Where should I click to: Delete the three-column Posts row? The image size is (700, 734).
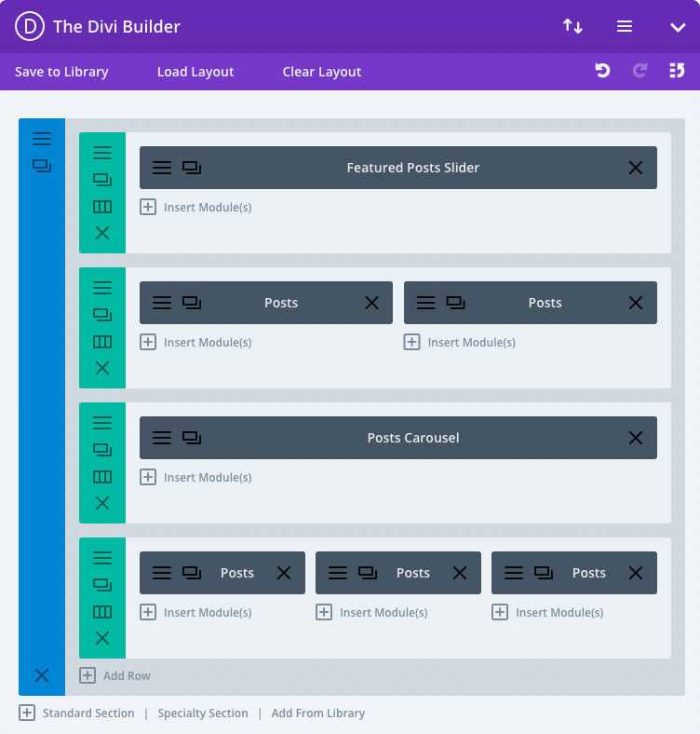[102, 638]
